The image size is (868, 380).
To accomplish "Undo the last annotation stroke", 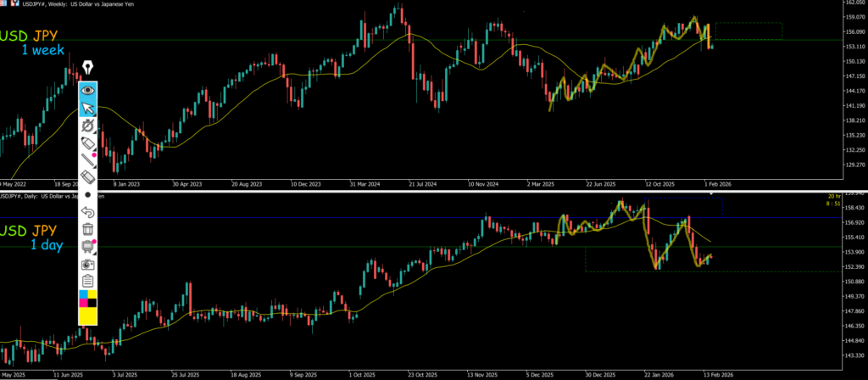I will click(x=88, y=211).
